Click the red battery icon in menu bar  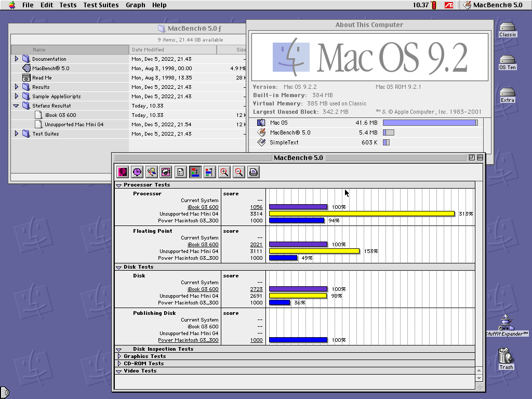click(x=434, y=5)
